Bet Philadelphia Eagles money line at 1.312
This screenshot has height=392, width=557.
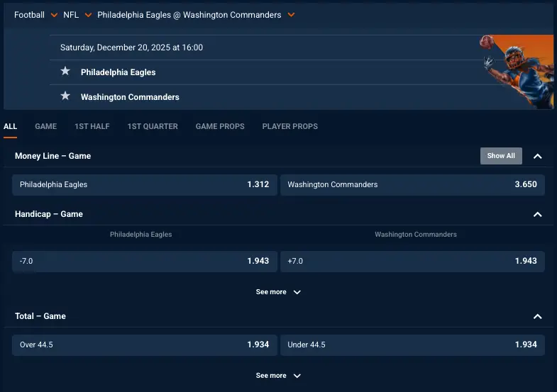145,184
